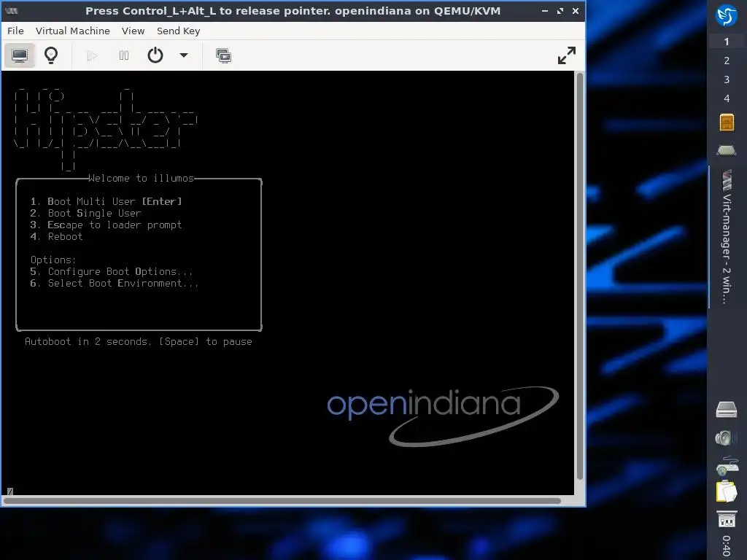Open the View menu
Screen dimensions: 747x560
tap(133, 31)
